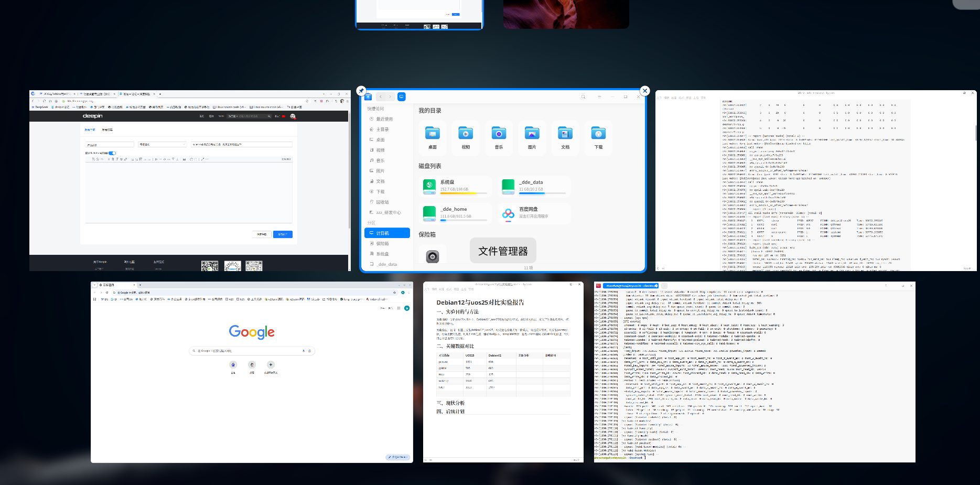980x485 pixels.
Task: Click the _dde_data usage bar
Action: point(542,193)
